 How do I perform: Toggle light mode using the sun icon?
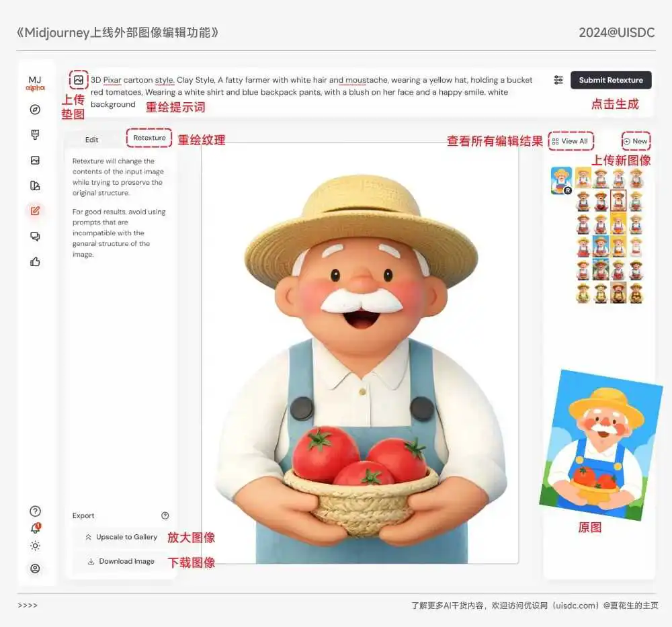pos(36,546)
